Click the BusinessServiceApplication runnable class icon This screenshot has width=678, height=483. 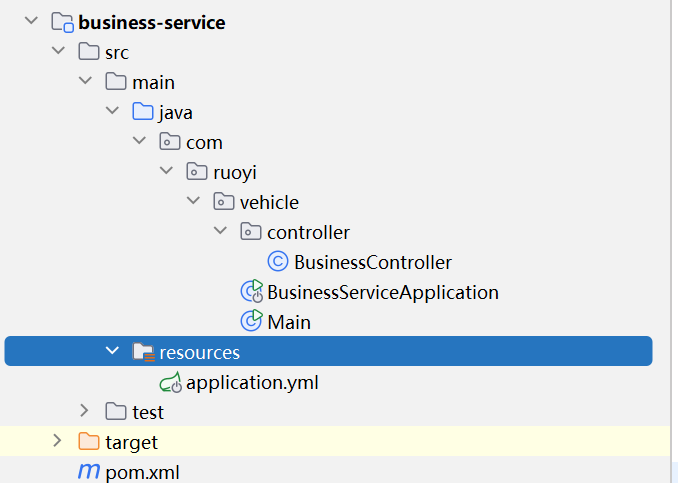[251, 292]
